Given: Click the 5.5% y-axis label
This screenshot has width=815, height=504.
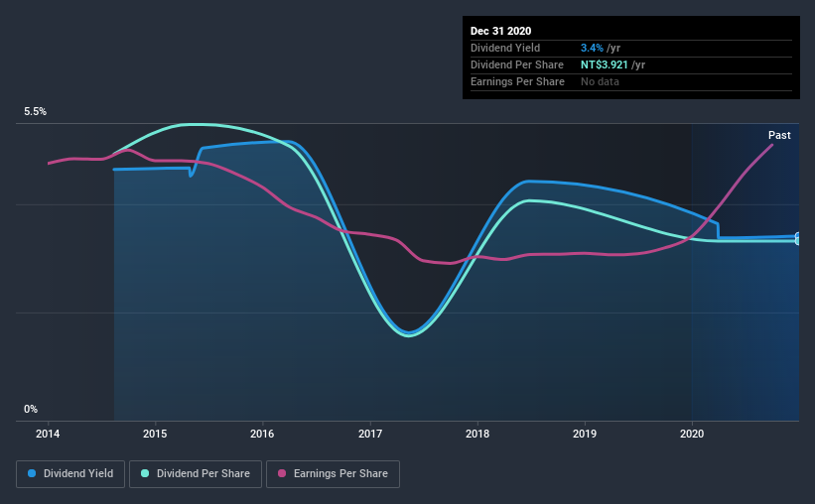Looking at the screenshot, I should pyautogui.click(x=35, y=112).
